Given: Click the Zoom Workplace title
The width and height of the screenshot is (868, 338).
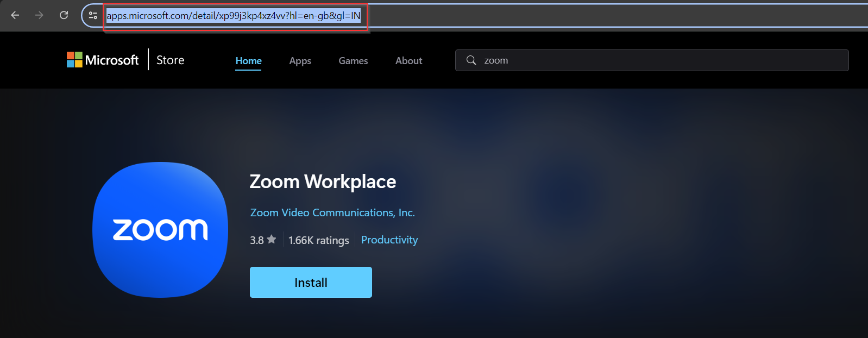Looking at the screenshot, I should click(323, 181).
